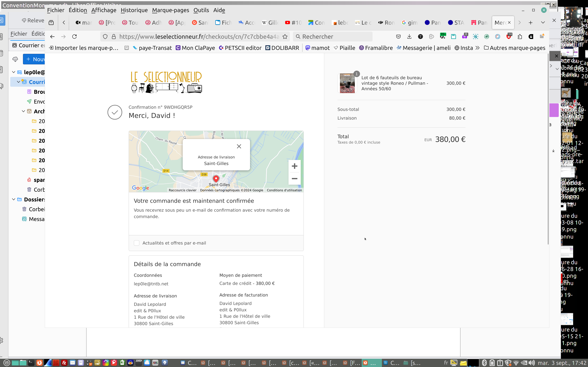
Task: Zoom out on the map with the minus button
Action: pos(294,179)
